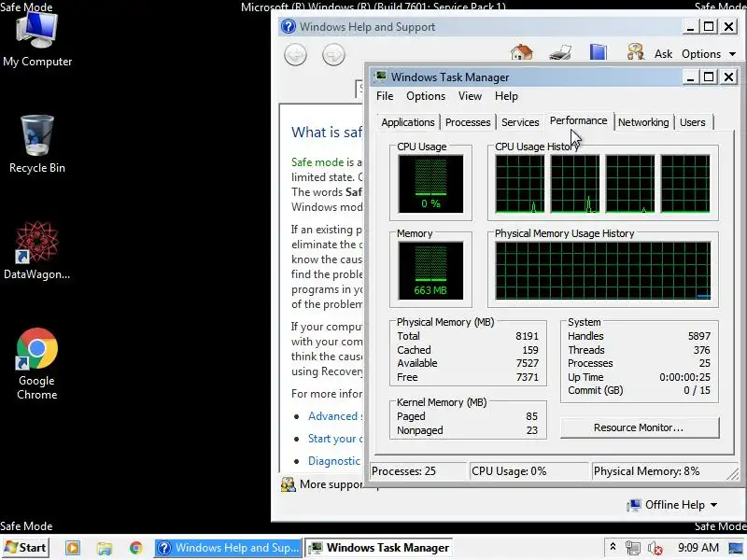Click Processes: 25 in status bar
This screenshot has height=560, width=747.
[403, 471]
